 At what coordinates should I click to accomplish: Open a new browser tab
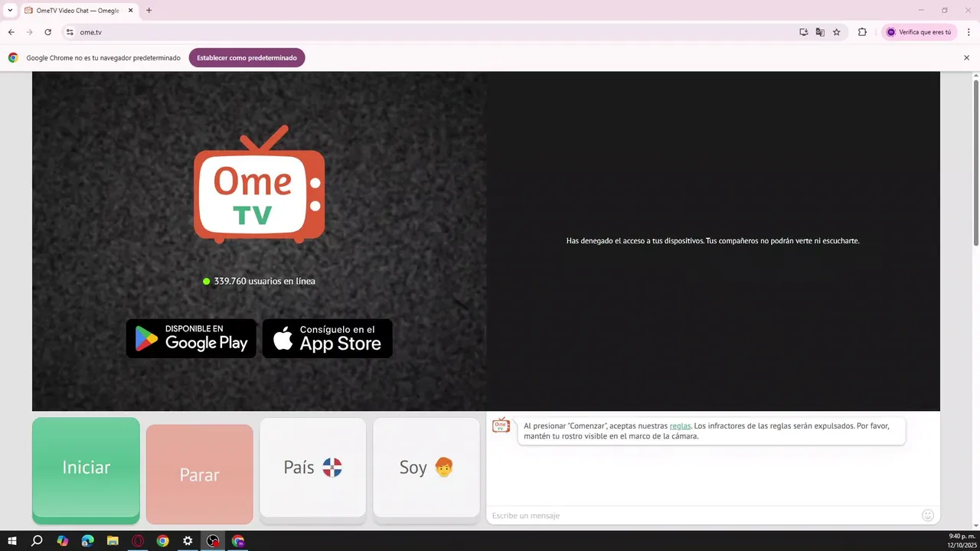click(x=149, y=10)
